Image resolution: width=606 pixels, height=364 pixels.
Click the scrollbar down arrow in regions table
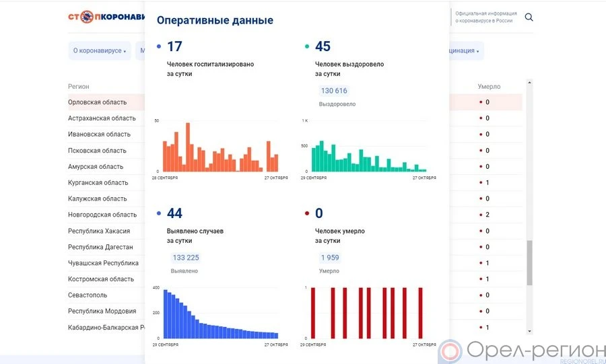pyautogui.click(x=529, y=330)
